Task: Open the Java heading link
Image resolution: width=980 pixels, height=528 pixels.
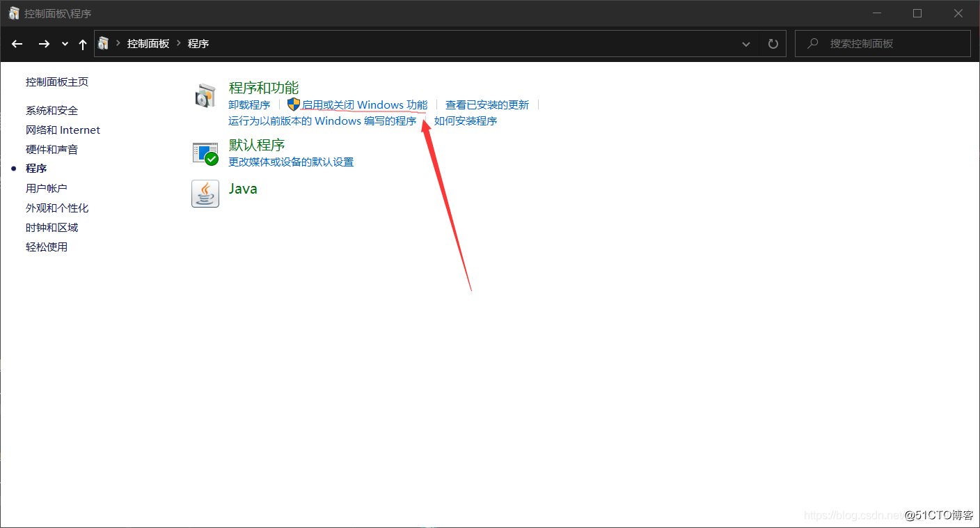Action: tap(243, 189)
